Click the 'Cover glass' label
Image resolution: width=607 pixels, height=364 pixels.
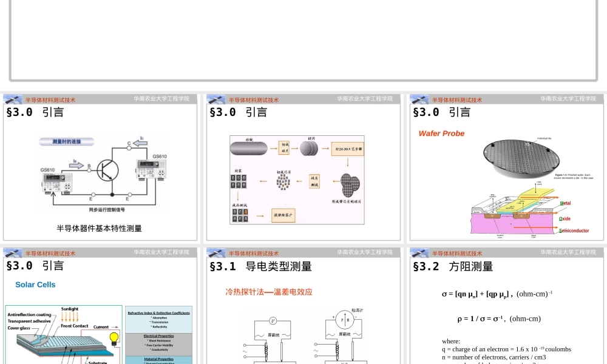point(19,328)
